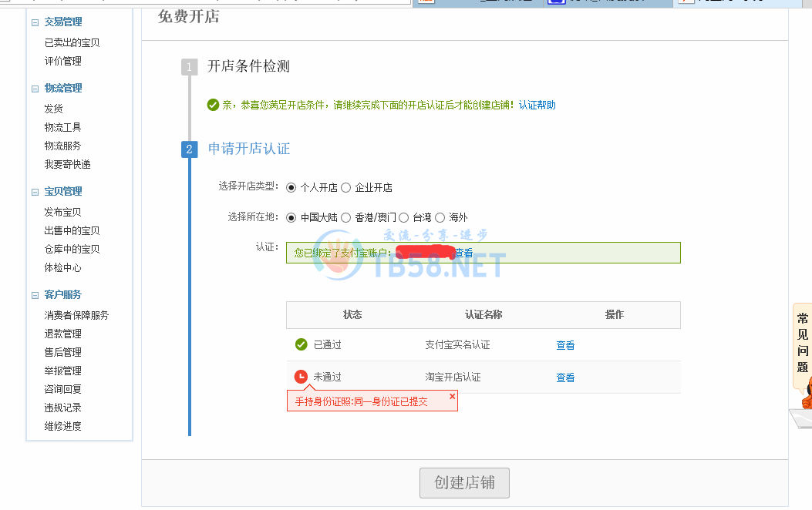Open 物流工具 link
Viewport: 812px width, 510px height.
pos(62,127)
